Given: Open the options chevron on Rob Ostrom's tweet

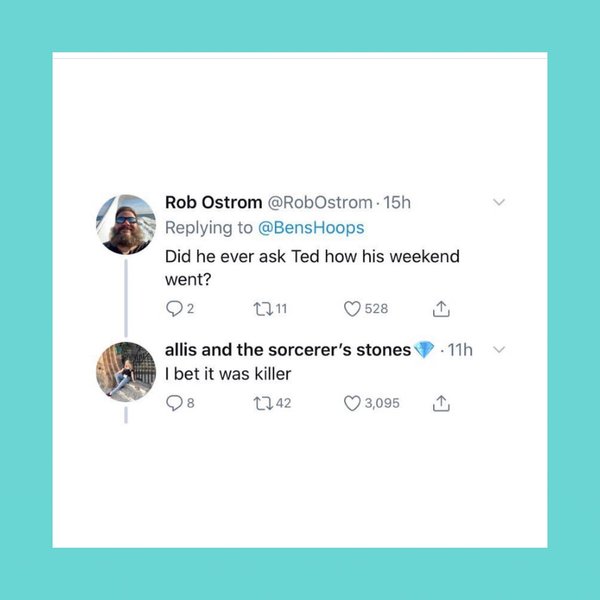Looking at the screenshot, I should (500, 202).
